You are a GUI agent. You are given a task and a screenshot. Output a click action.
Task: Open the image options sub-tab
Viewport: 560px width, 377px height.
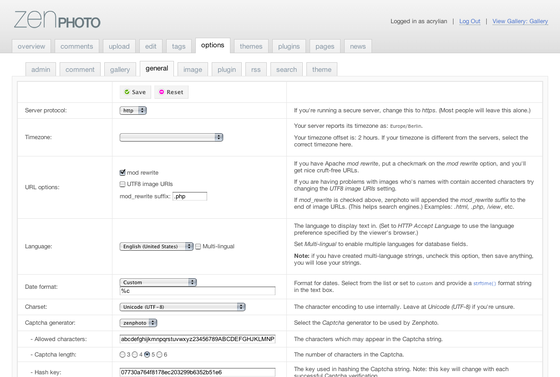coord(193,70)
